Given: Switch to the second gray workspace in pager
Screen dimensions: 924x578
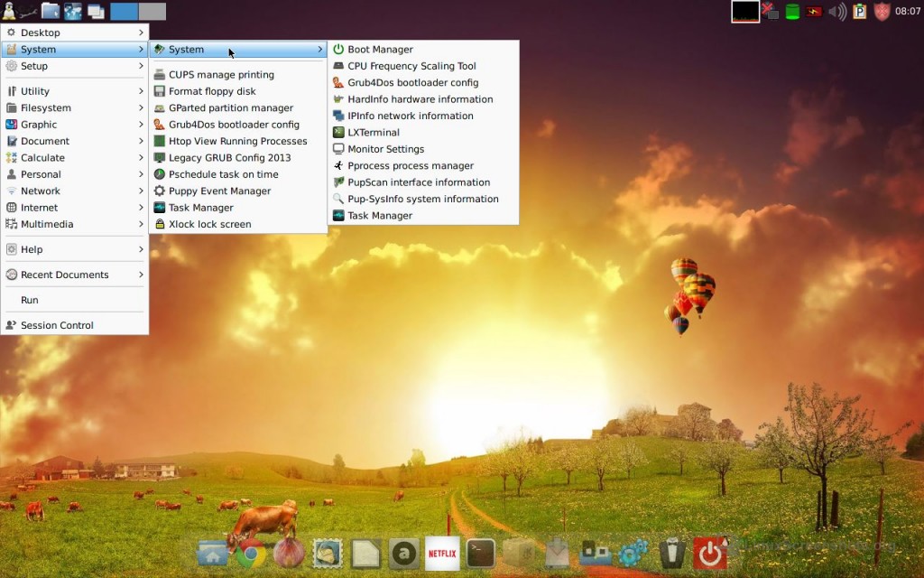Looking at the screenshot, I should point(152,12).
